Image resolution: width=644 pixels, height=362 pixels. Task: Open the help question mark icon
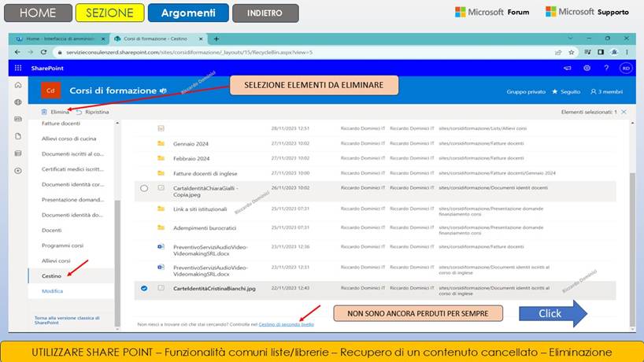(x=606, y=68)
